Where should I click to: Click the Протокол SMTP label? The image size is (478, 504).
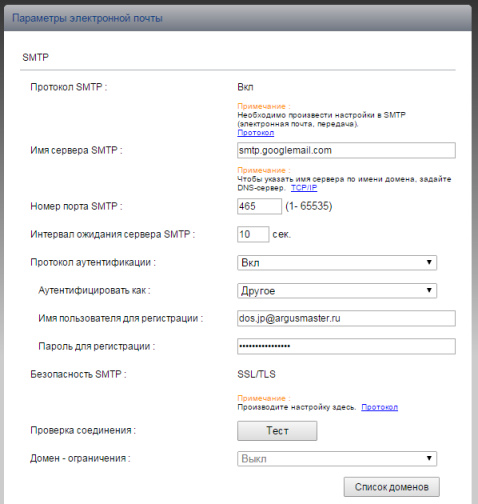[69, 87]
